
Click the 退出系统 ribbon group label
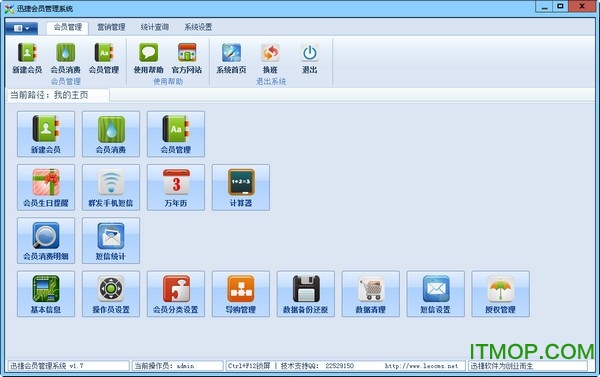[271, 82]
